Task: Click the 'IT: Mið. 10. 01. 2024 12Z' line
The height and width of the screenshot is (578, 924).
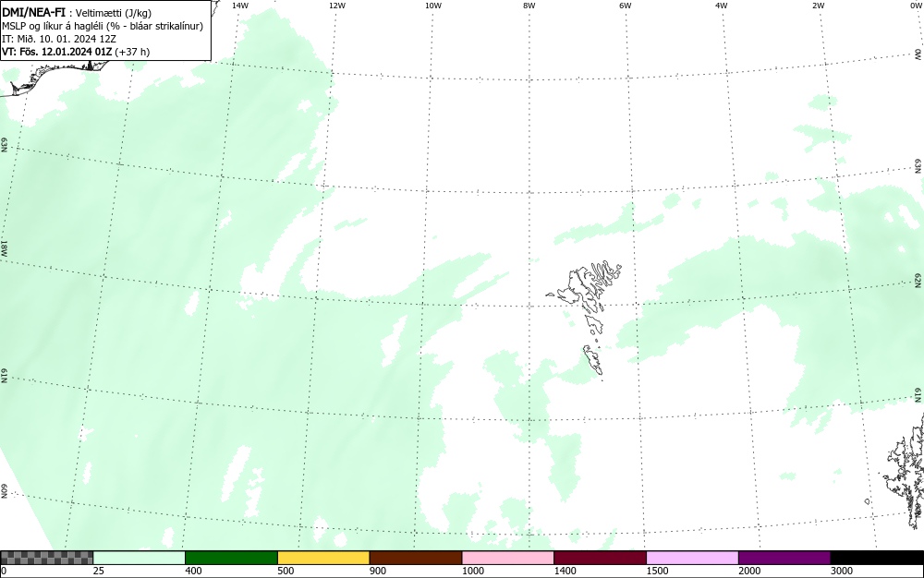Action: pyautogui.click(x=59, y=39)
